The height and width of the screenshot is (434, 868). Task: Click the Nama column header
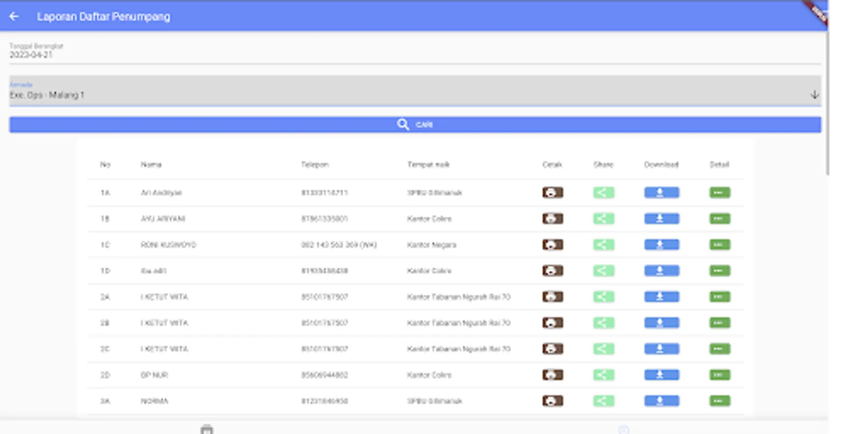tap(151, 165)
